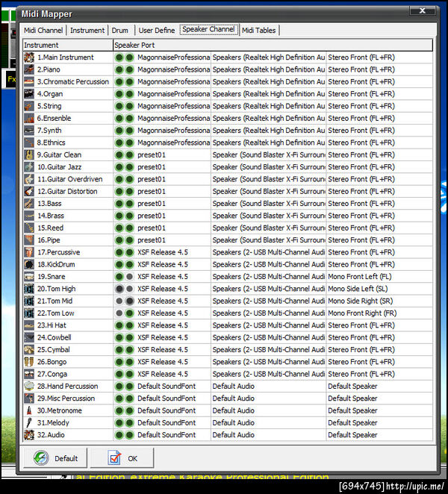Image resolution: width=448 pixels, height=494 pixels.
Task: Open Default Speaker cell for Metronome row
Action: (379, 410)
